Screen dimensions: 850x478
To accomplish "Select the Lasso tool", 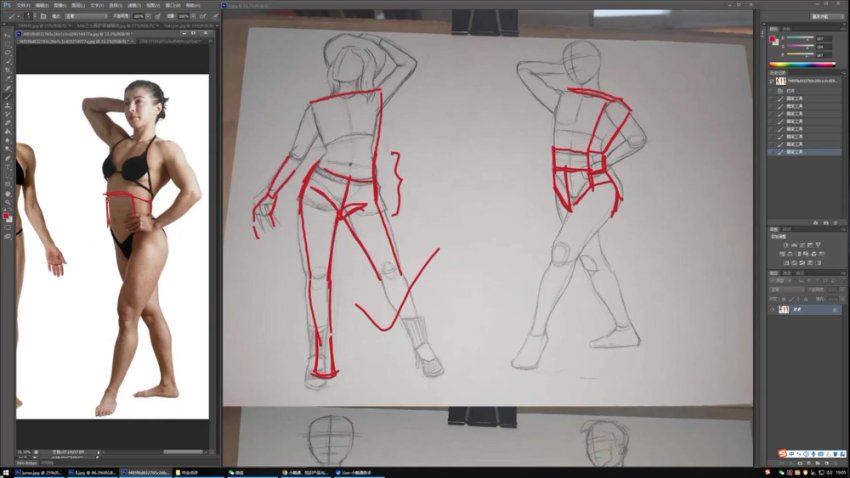I will coord(8,53).
